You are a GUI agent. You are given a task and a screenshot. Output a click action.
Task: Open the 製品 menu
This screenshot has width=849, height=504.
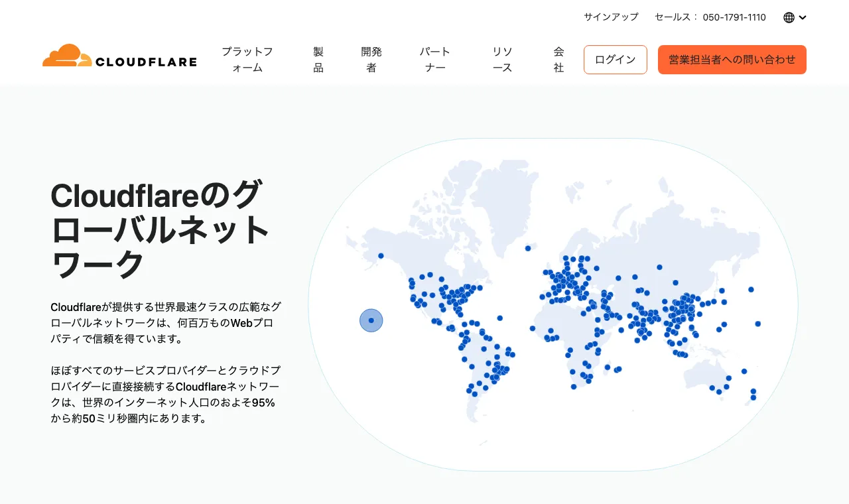[318, 60]
